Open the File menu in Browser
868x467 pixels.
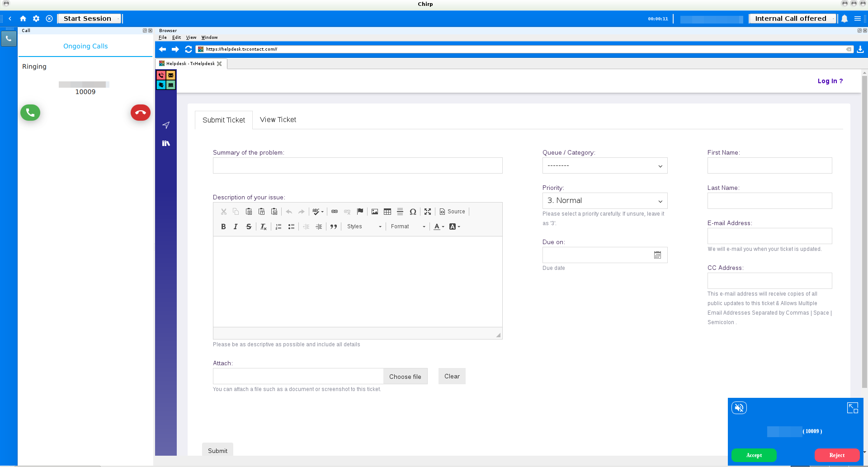(163, 38)
